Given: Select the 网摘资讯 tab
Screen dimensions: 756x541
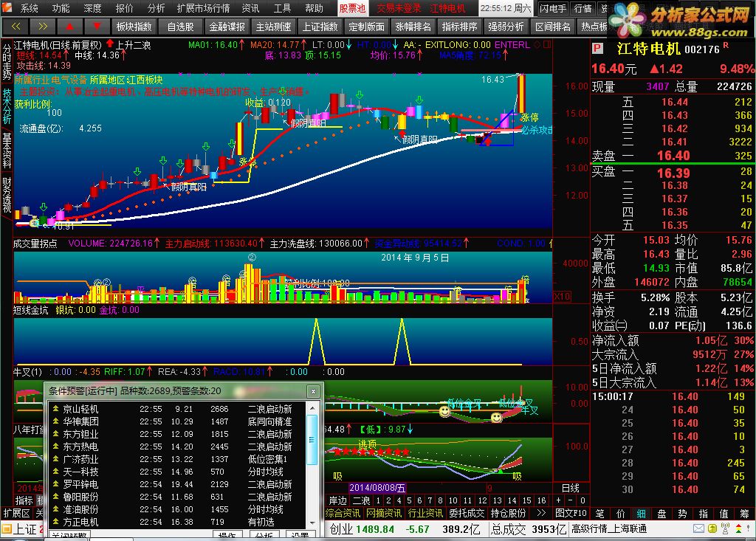Looking at the screenshot, I should click(384, 514).
